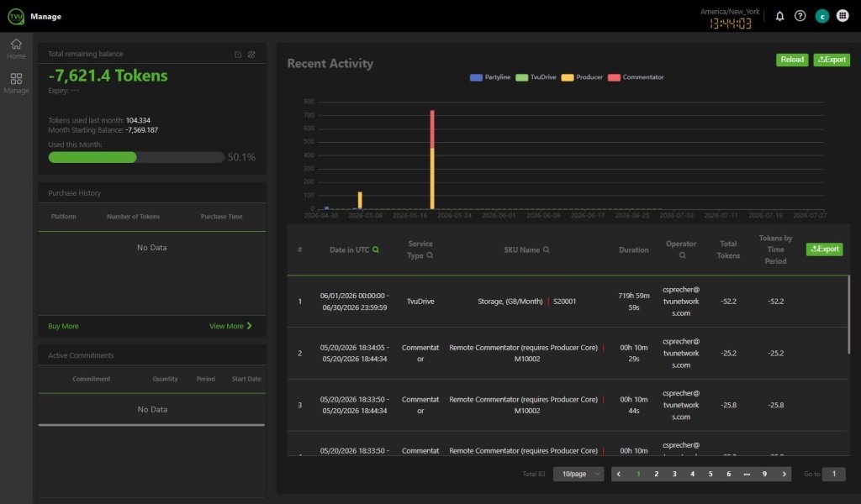The height and width of the screenshot is (504, 861).
Task: Open the Manage sidebar icon
Action: pyautogui.click(x=16, y=83)
